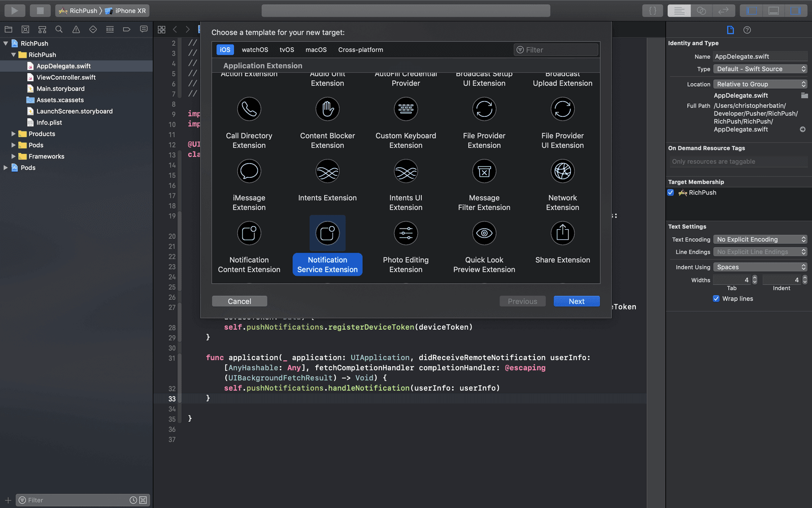Cancel the new target dialog

239,301
